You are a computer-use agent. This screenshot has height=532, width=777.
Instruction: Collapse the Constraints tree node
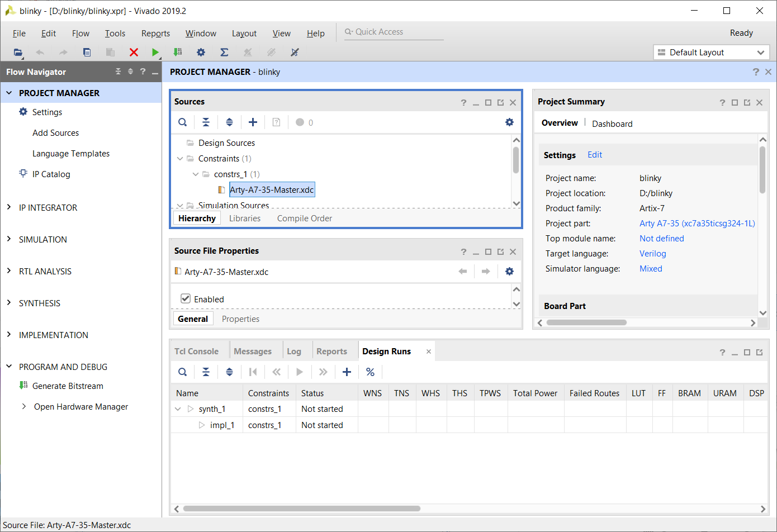[180, 158]
